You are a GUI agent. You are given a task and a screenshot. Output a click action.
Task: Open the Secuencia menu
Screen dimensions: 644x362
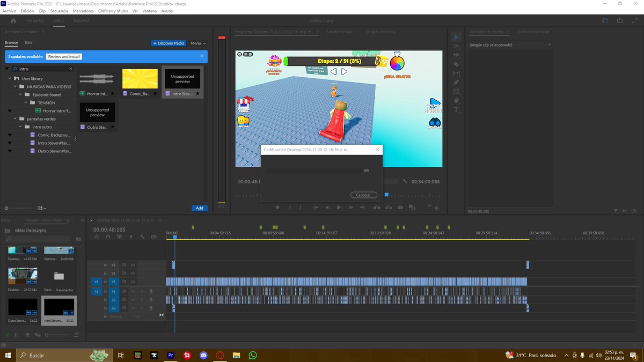click(x=59, y=11)
